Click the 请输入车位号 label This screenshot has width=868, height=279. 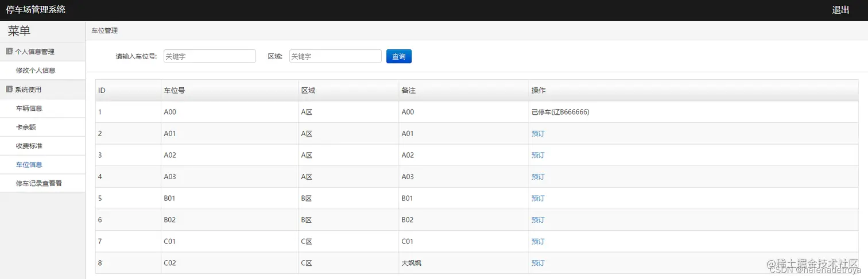click(137, 56)
